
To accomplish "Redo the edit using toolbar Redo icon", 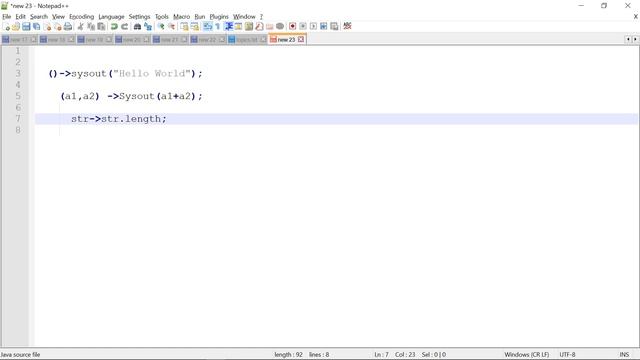I will [124, 27].
